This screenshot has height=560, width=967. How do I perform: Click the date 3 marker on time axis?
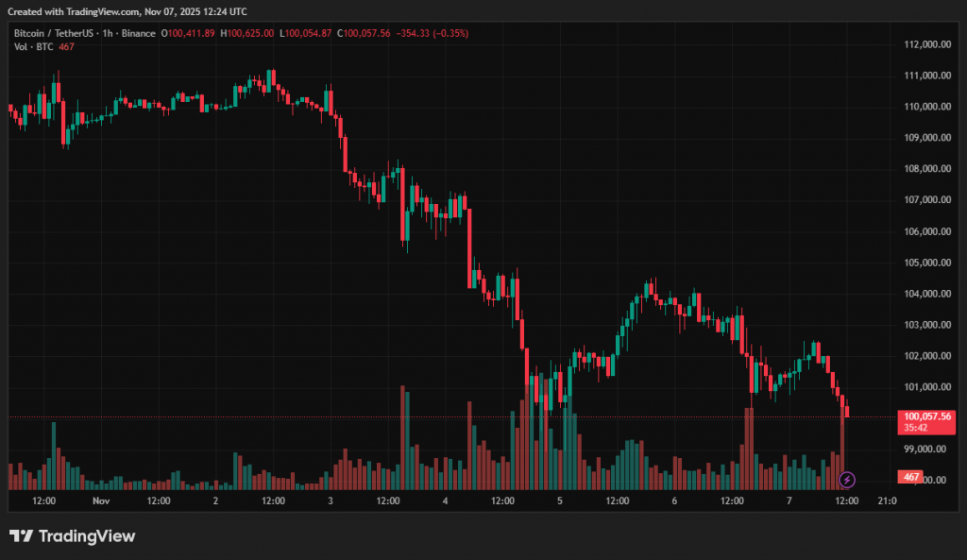pyautogui.click(x=330, y=501)
